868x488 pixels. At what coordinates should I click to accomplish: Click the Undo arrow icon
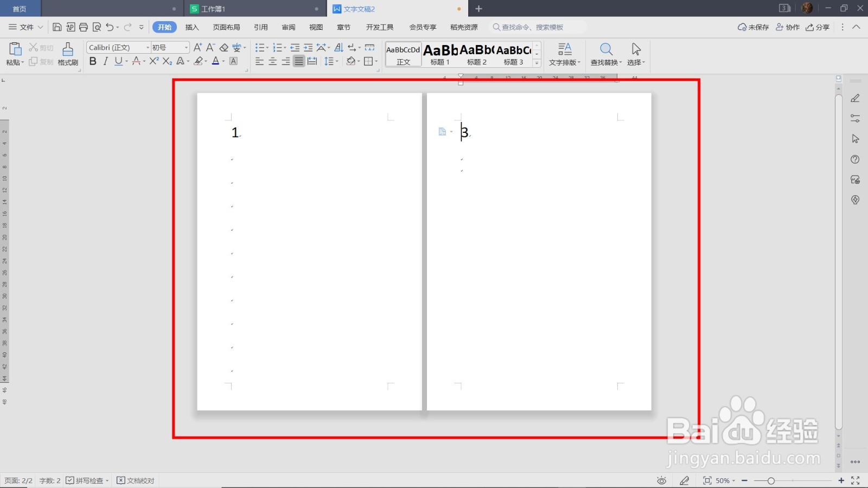coord(110,27)
